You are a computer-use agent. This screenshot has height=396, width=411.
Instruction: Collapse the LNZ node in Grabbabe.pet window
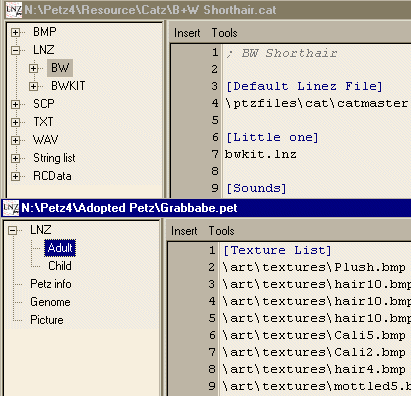13,230
